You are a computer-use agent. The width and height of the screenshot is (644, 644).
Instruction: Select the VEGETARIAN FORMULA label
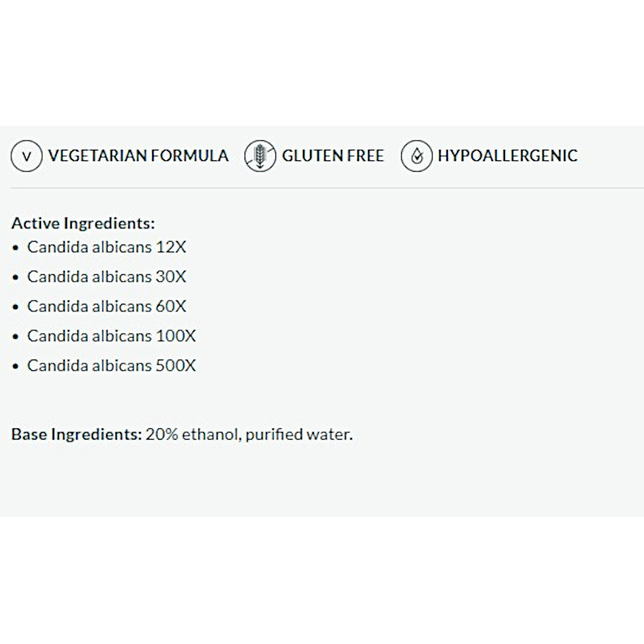coord(138,156)
